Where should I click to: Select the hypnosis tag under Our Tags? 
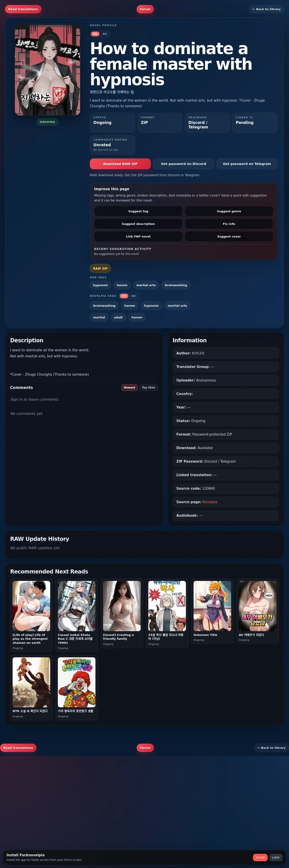(101, 285)
